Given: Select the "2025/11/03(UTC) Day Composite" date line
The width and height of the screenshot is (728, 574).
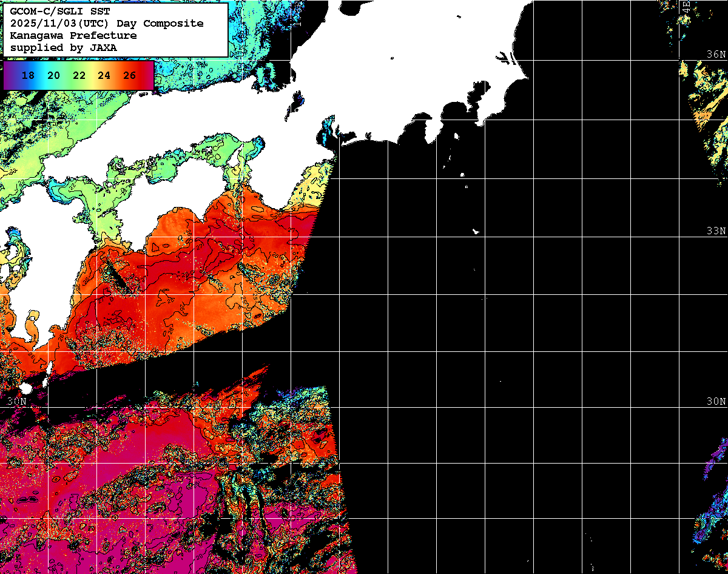Looking at the screenshot, I should [x=107, y=24].
